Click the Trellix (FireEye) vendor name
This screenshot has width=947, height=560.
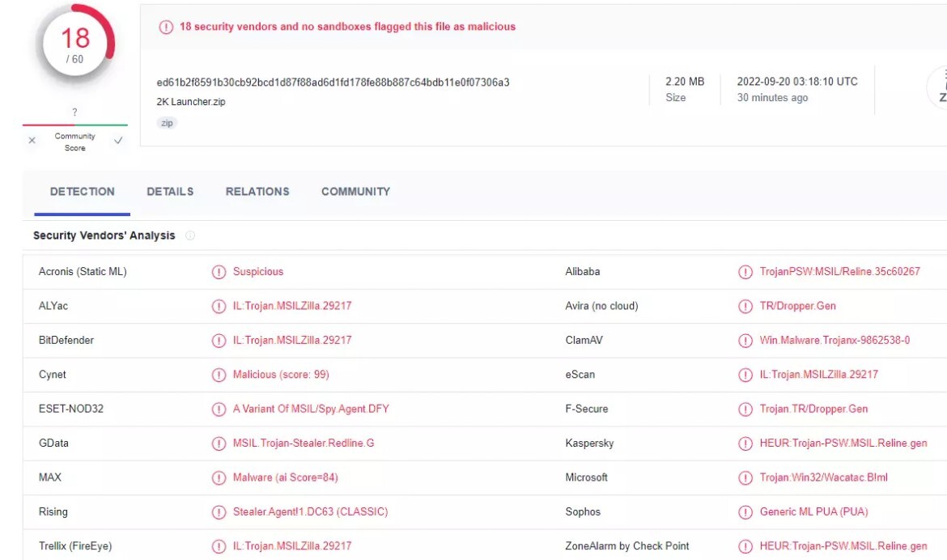75,546
